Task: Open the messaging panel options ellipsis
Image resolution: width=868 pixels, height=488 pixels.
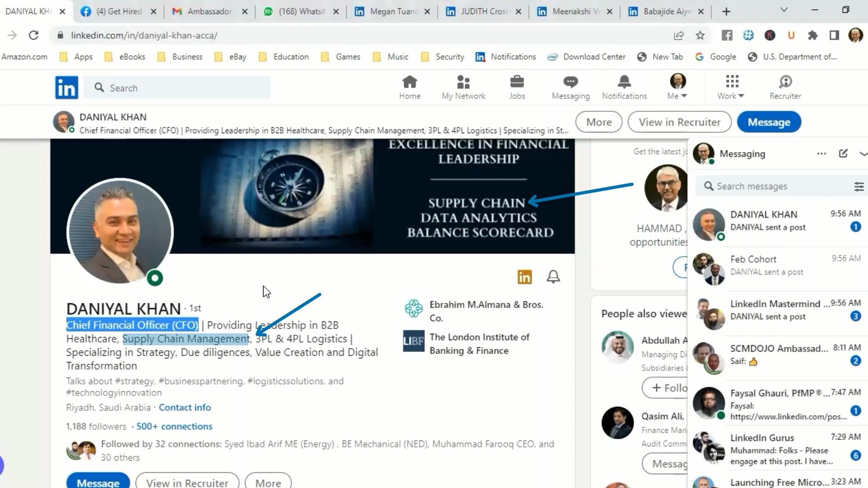Action: (821, 154)
